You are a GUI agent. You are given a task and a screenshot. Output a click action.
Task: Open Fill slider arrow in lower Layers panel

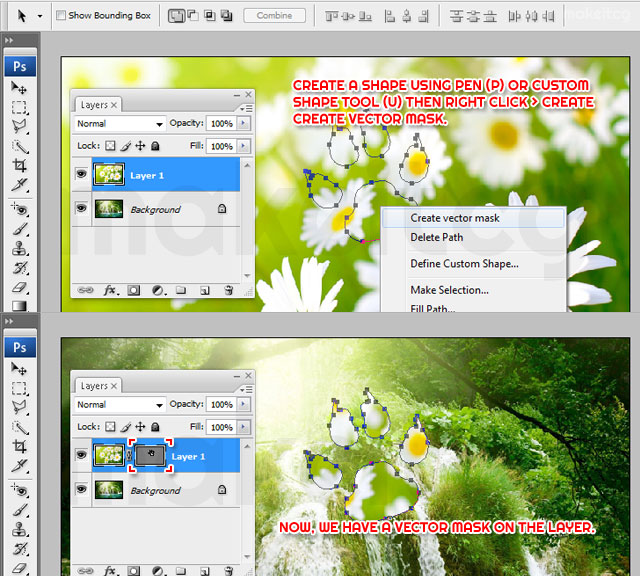(244, 427)
